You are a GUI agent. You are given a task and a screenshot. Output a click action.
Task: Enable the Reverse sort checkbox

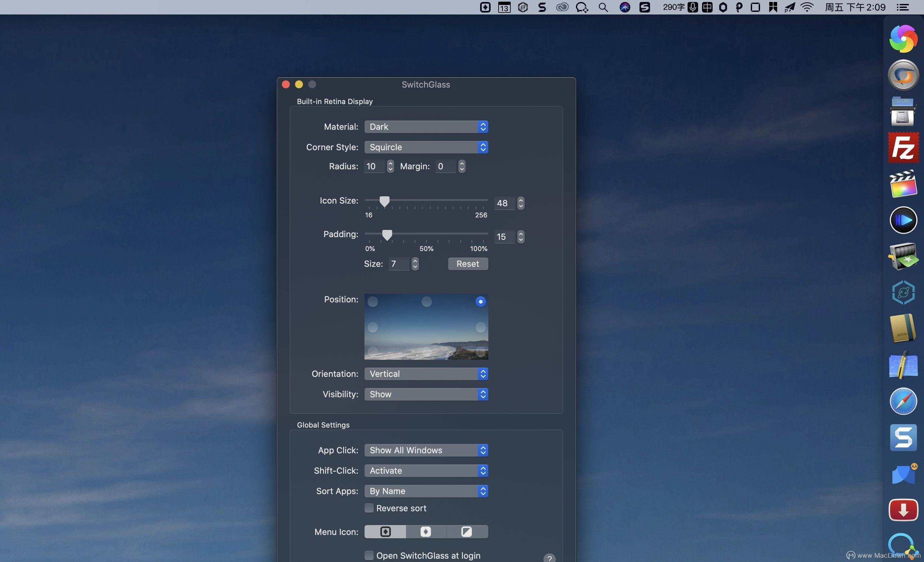[369, 508]
